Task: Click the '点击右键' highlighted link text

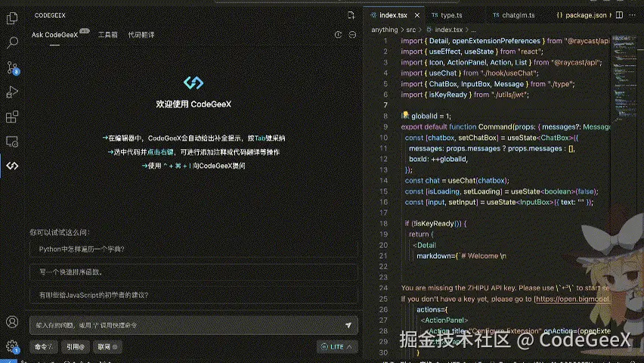Action: 160,152
